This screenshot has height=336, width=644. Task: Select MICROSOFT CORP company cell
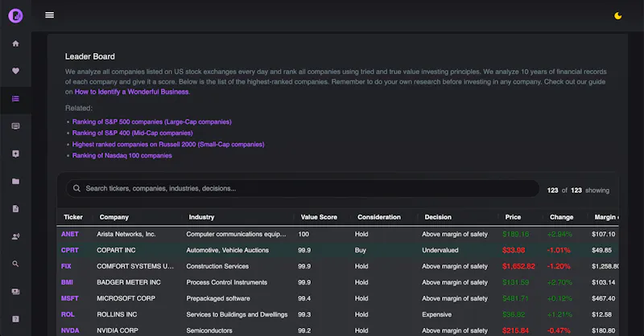point(126,298)
